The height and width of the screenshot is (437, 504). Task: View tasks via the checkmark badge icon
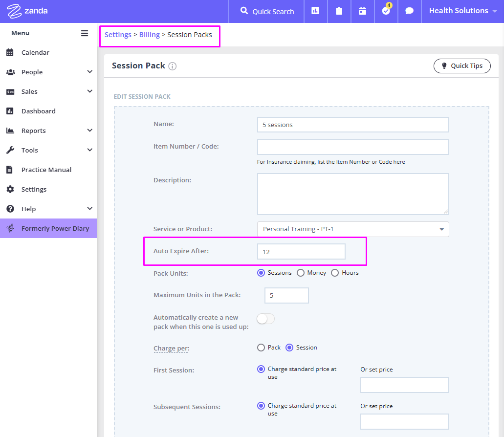pos(386,11)
